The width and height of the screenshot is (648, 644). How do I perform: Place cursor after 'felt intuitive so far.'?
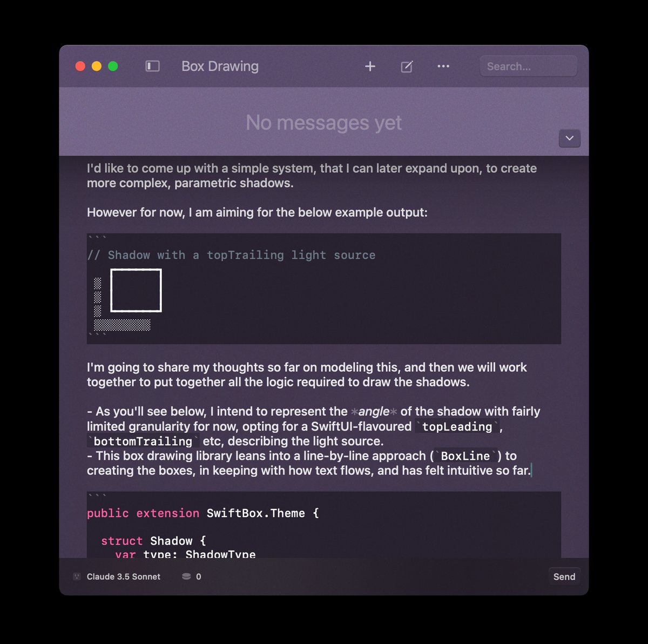pos(532,471)
